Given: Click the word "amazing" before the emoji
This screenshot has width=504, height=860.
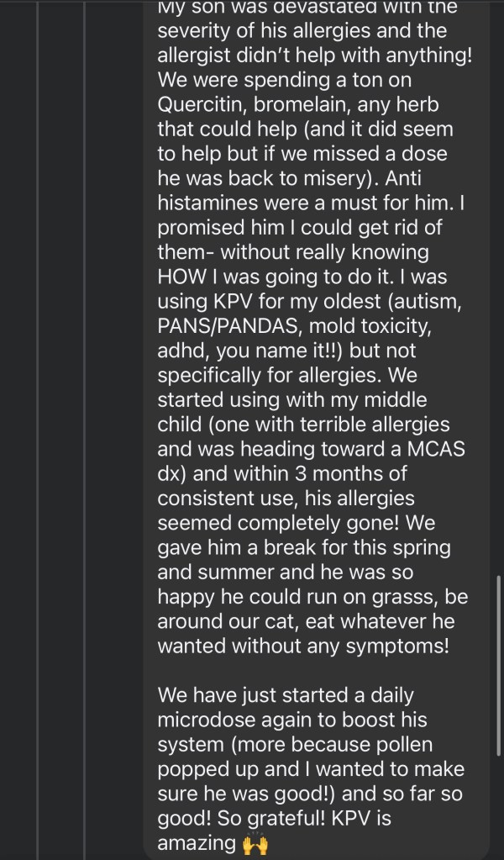Looking at the screenshot, I should [196, 843].
